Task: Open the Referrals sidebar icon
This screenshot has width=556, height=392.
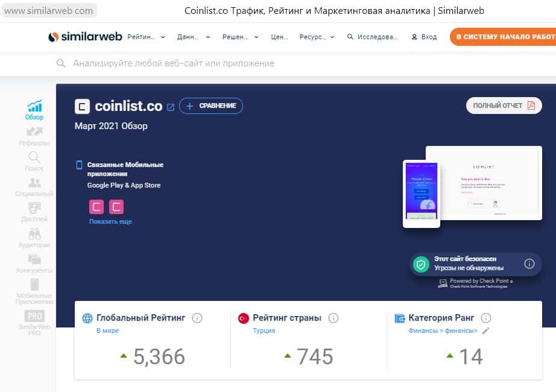Action: [34, 132]
